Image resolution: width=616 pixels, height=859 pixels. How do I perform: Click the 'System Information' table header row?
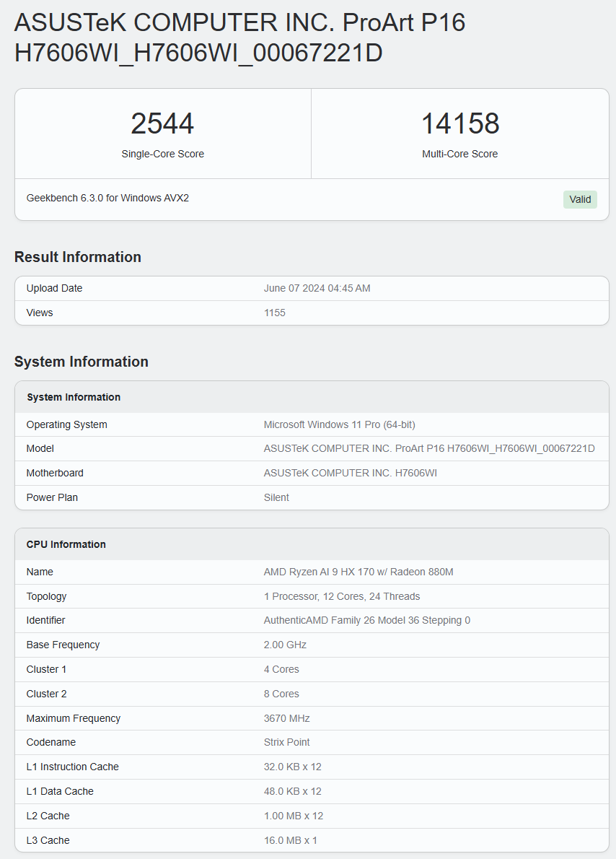coord(312,397)
